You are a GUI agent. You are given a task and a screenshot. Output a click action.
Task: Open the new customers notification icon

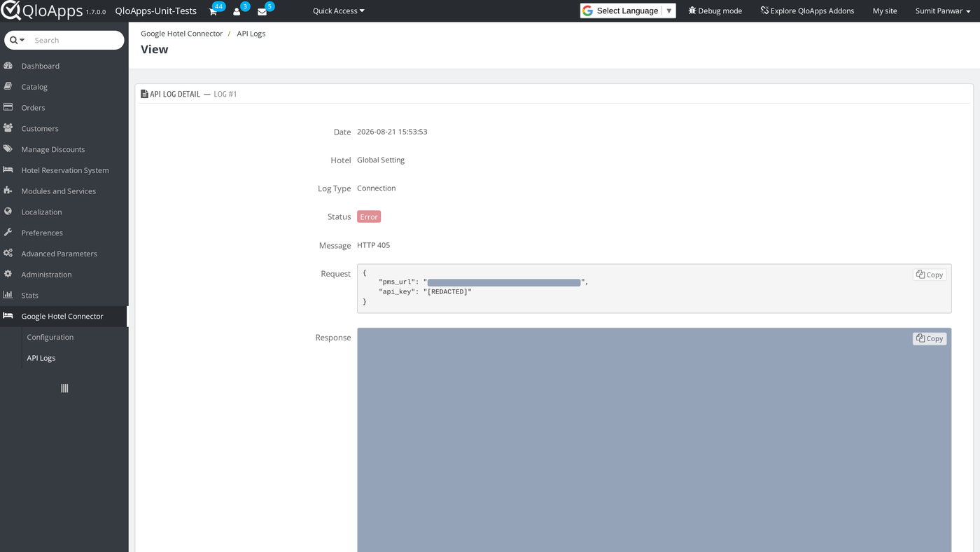coord(237,11)
